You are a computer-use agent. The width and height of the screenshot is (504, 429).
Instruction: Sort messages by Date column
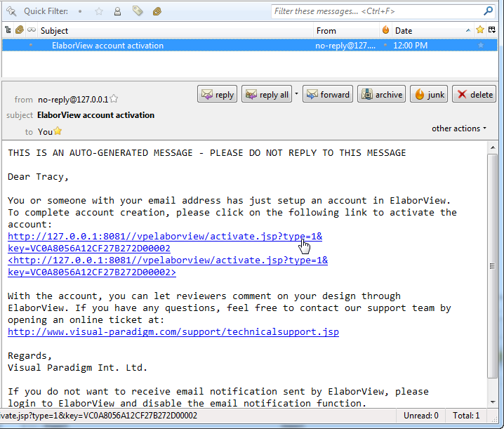433,31
